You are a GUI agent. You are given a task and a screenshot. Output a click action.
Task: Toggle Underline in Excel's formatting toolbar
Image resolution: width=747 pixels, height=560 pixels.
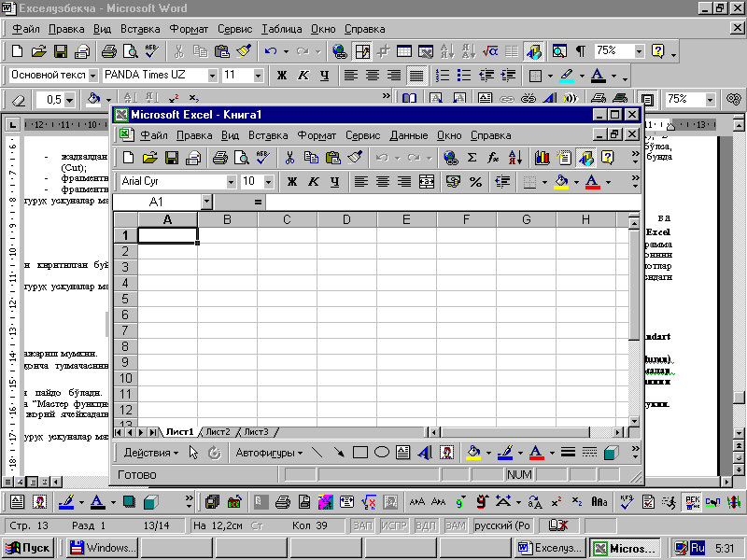(335, 181)
